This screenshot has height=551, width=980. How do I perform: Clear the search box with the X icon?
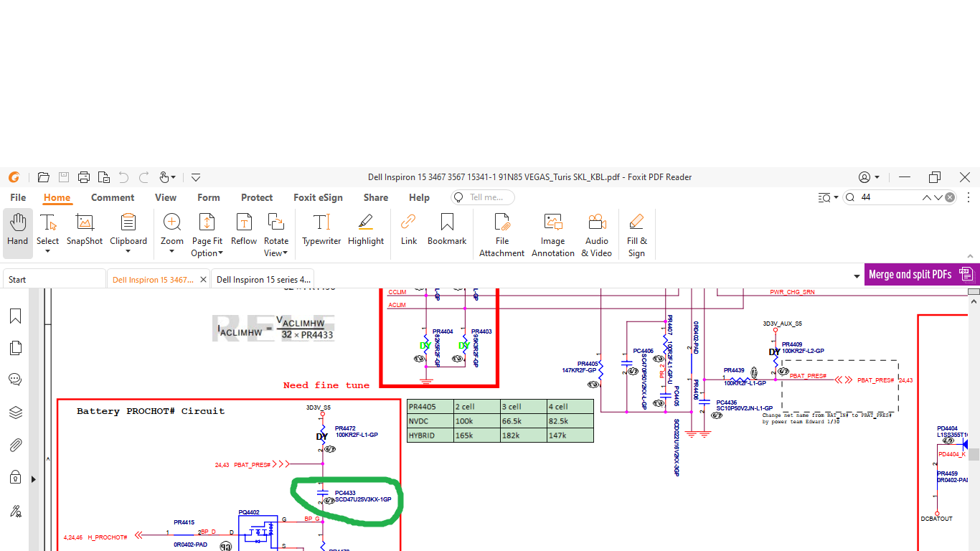pyautogui.click(x=950, y=197)
